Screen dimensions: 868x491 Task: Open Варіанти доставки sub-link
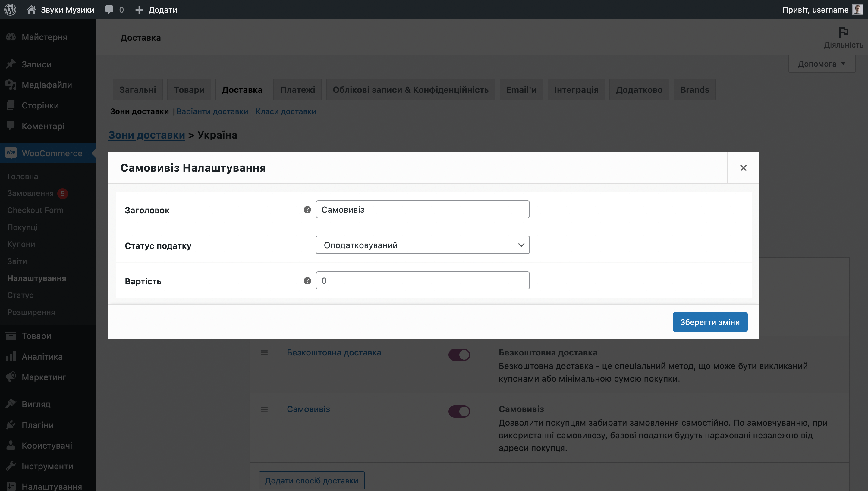212,111
